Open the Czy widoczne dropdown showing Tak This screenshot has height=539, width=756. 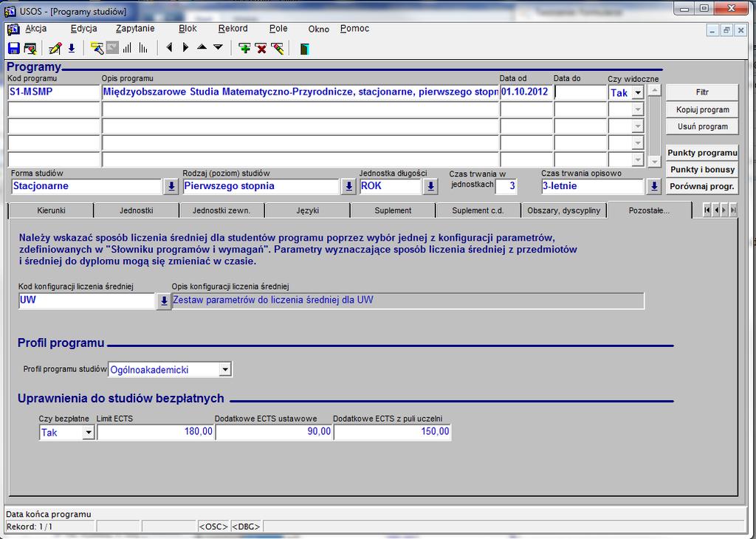(x=638, y=92)
